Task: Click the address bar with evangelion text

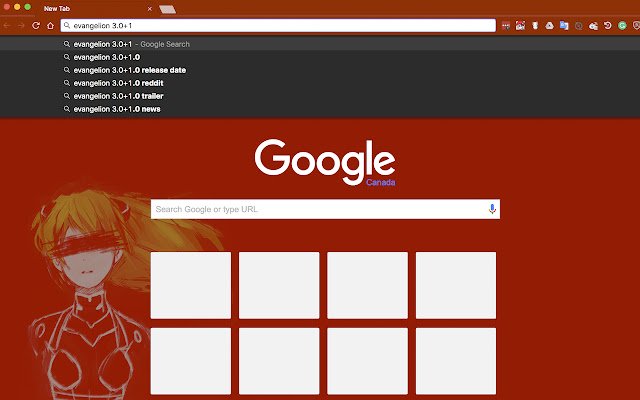Action: click(278, 25)
